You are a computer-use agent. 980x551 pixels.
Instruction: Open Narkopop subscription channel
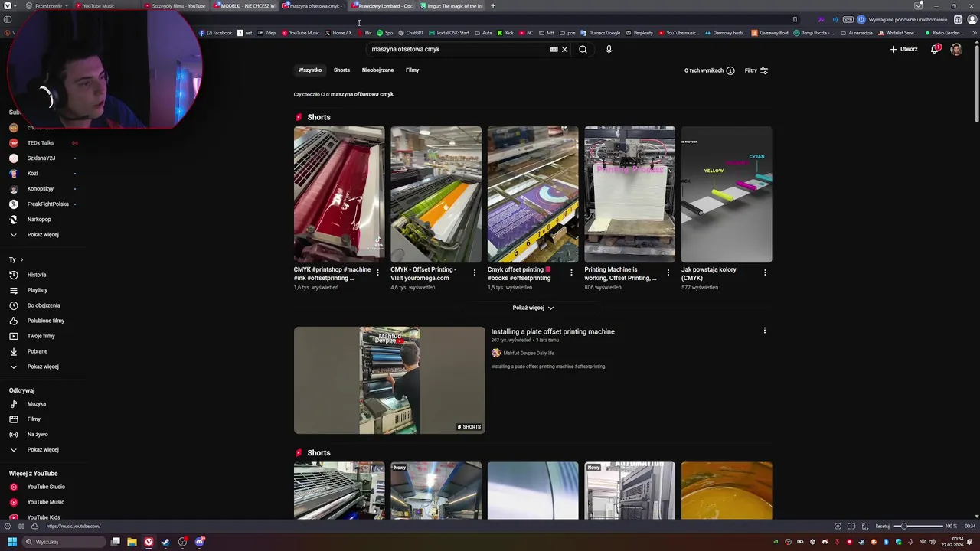[x=39, y=220]
